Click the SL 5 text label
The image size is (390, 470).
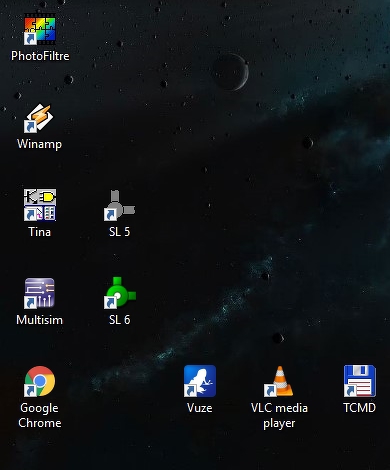pyautogui.click(x=119, y=232)
